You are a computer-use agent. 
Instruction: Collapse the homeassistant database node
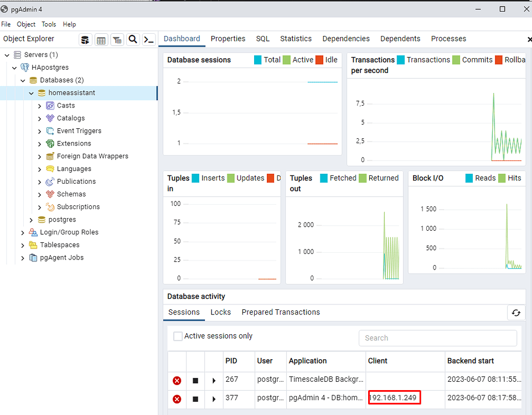click(31, 92)
